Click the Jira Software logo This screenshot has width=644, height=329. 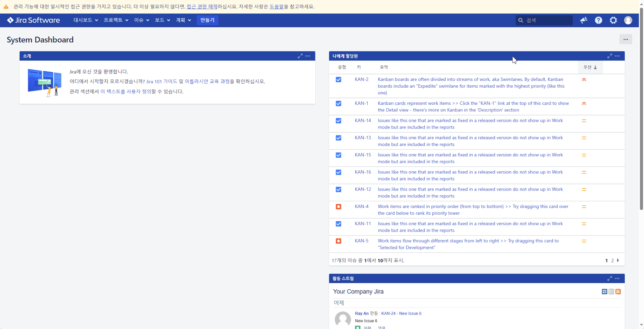click(x=33, y=20)
